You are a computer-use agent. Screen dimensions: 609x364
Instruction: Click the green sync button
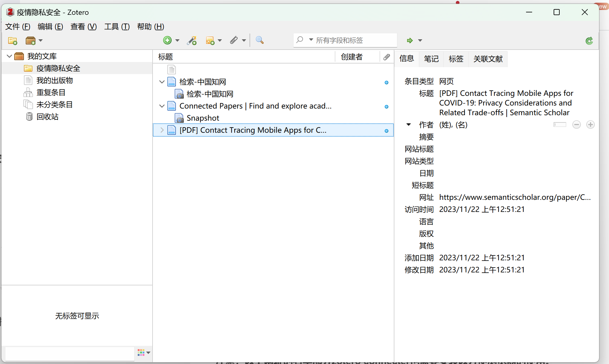pyautogui.click(x=589, y=41)
